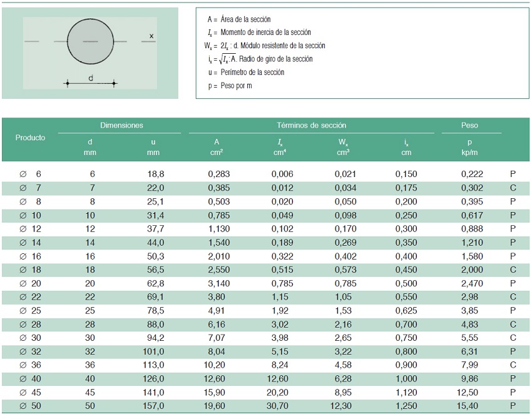Screen dimensions: 532x419
Task: Click the 'Peso' column header
Action: 469,126
